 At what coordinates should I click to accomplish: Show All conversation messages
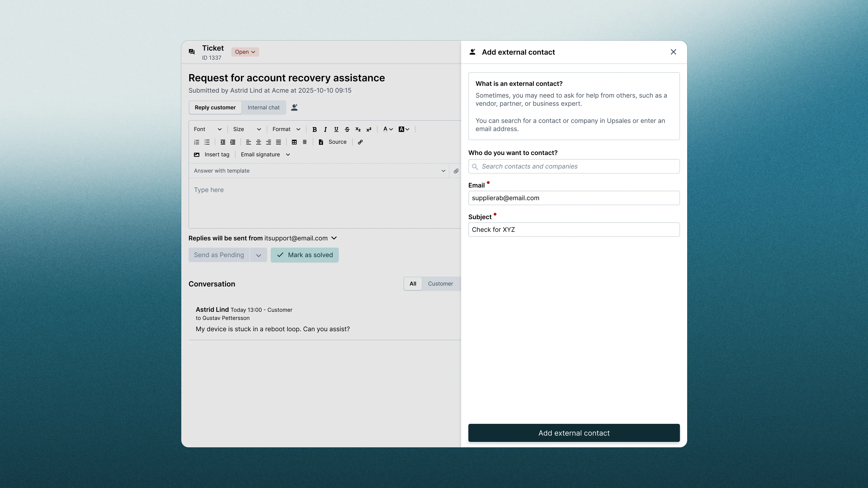413,284
